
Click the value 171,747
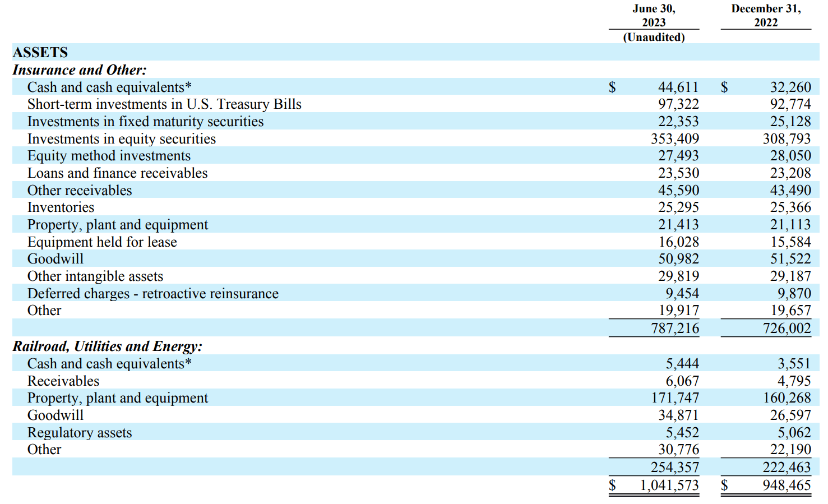click(x=675, y=398)
